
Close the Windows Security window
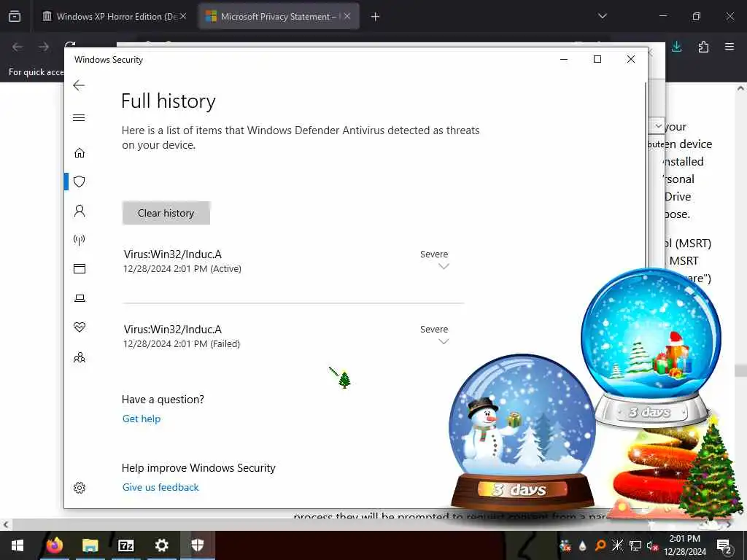click(x=631, y=59)
